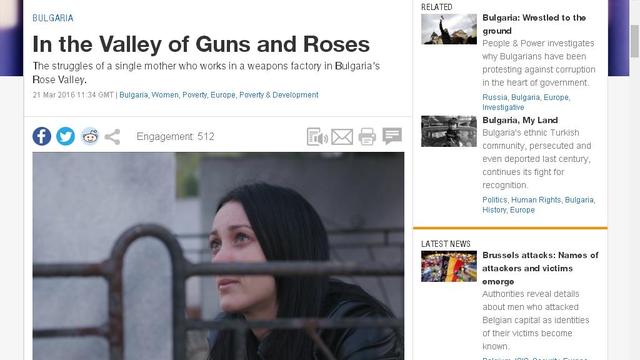Viewport: 640px width, 360px height.
Task: Select the Human Rights tag under My Land
Action: (536, 200)
